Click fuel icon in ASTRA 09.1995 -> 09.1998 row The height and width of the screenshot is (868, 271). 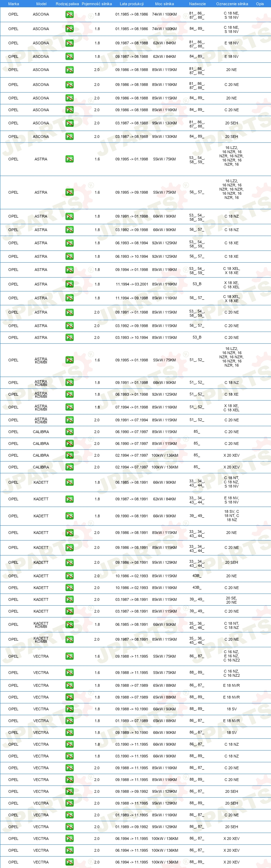click(x=70, y=192)
